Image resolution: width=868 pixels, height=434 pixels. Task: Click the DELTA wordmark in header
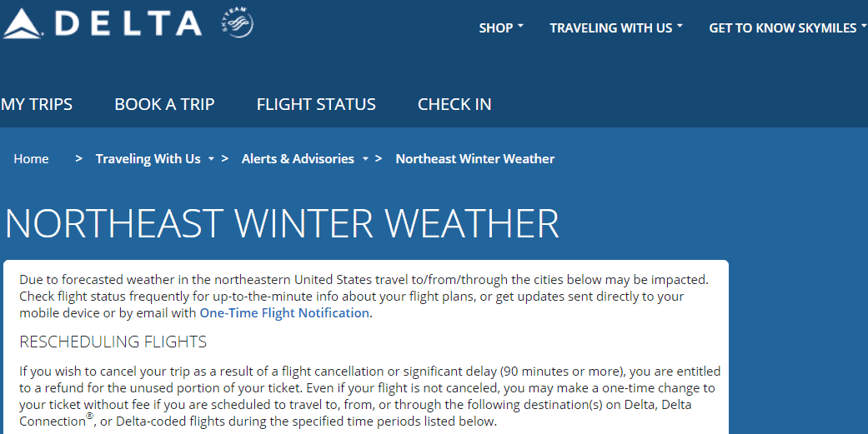point(128,24)
